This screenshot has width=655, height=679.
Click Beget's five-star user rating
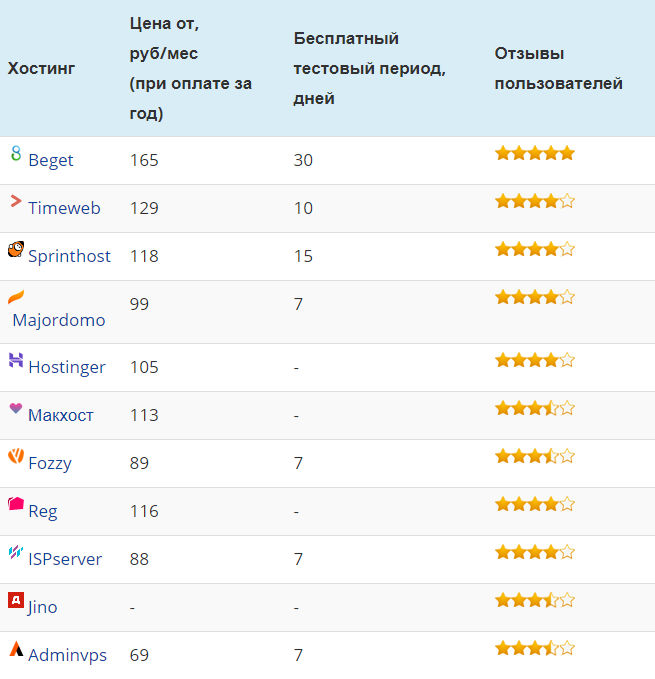pos(535,154)
